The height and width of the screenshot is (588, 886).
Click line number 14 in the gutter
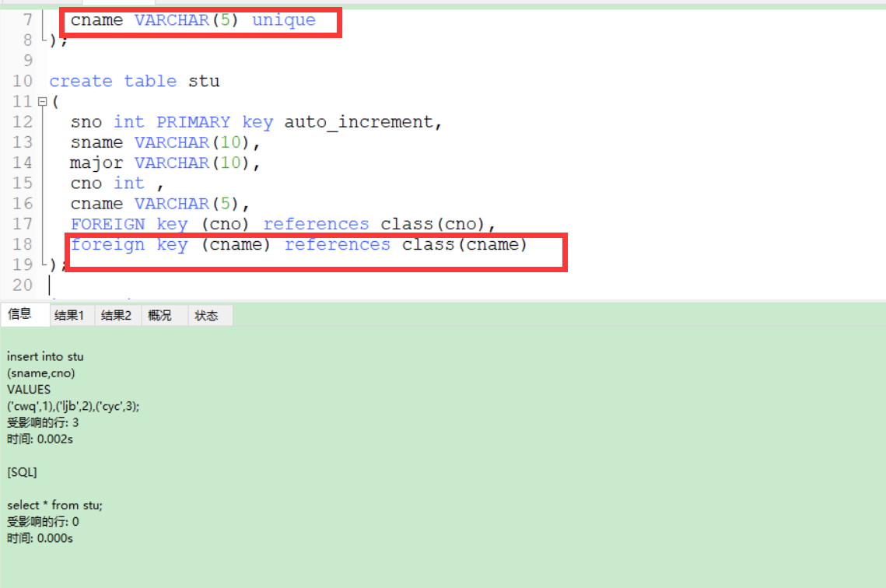[x=23, y=163]
